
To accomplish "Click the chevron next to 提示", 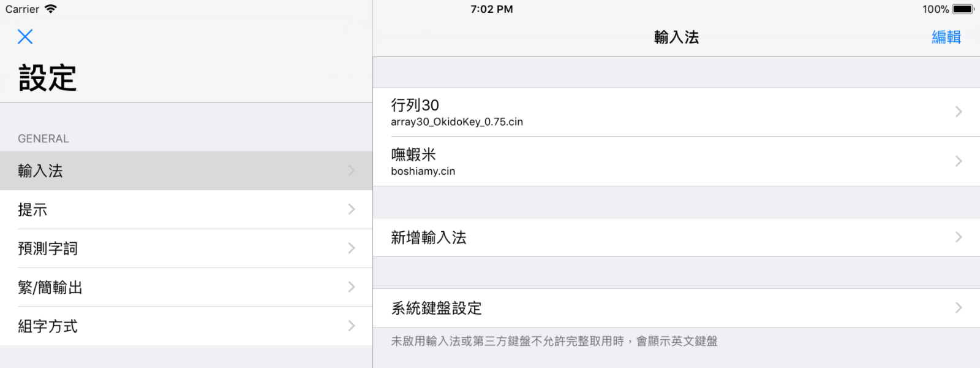I will click(x=352, y=209).
